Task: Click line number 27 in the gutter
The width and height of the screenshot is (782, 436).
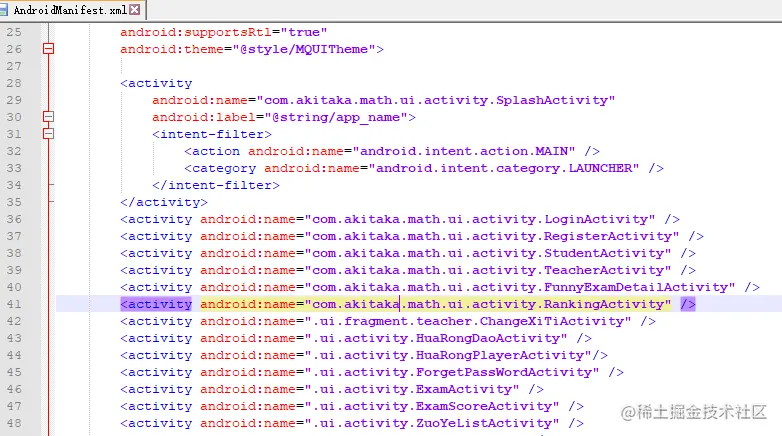Action: pyautogui.click(x=14, y=66)
